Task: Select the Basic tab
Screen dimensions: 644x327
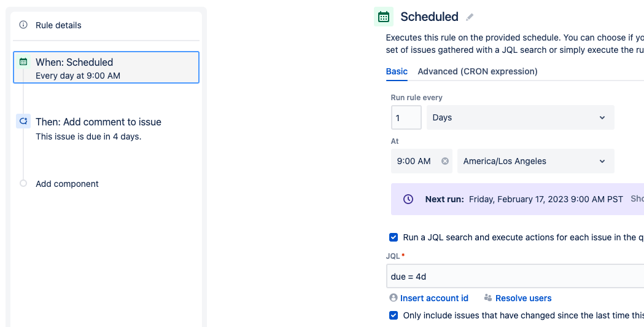Action: click(397, 71)
